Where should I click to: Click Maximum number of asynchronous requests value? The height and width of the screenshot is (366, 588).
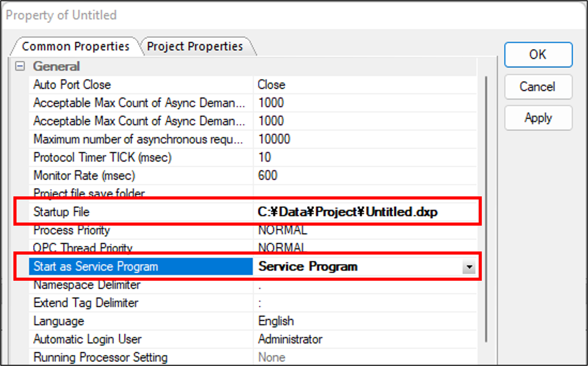[x=364, y=139]
